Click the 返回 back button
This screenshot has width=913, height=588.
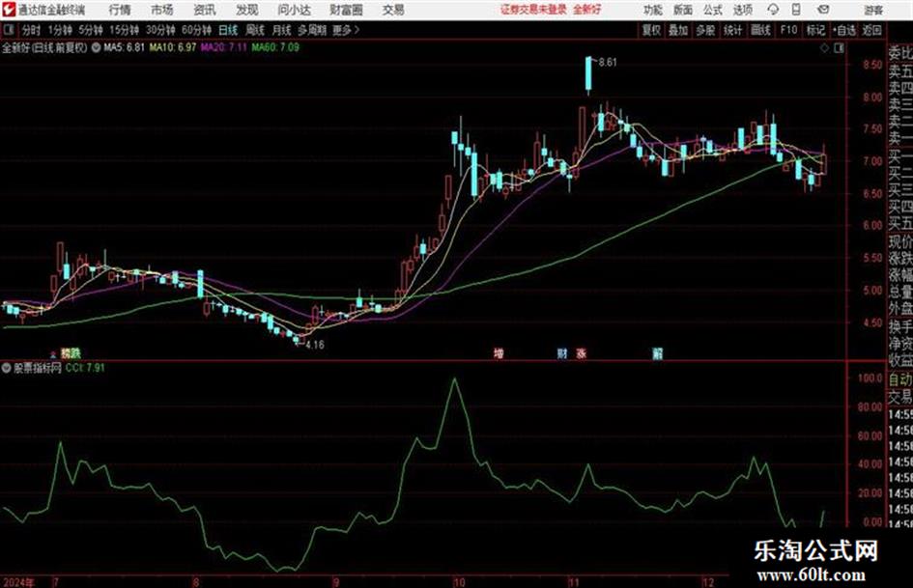[x=871, y=30]
